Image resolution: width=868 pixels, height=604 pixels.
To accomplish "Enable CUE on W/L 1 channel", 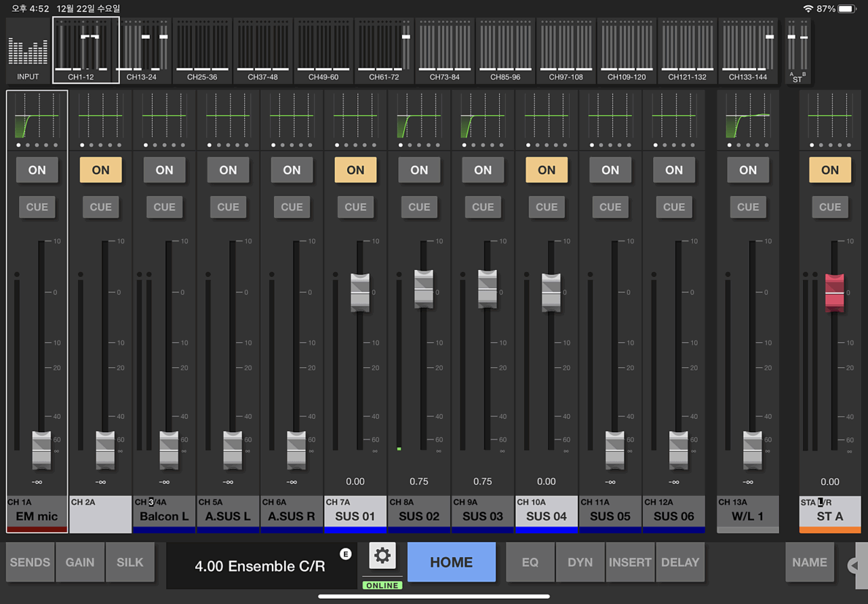I will [748, 207].
